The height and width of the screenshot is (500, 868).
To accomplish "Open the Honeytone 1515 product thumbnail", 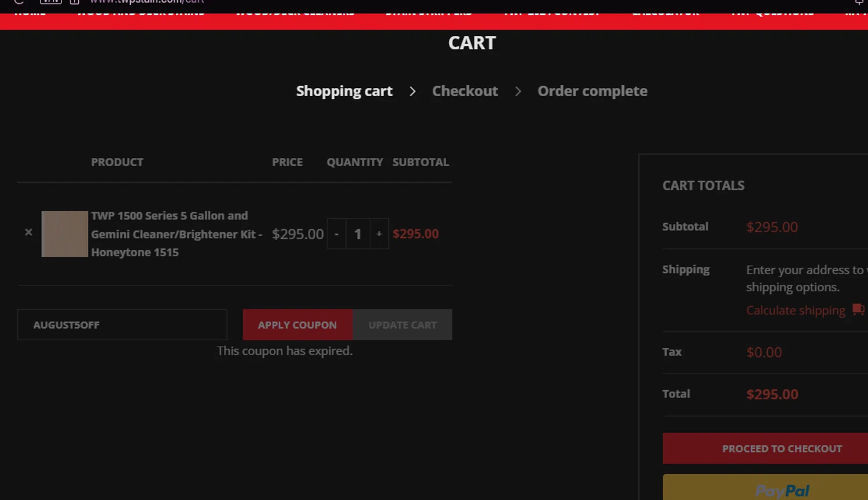I will click(64, 234).
